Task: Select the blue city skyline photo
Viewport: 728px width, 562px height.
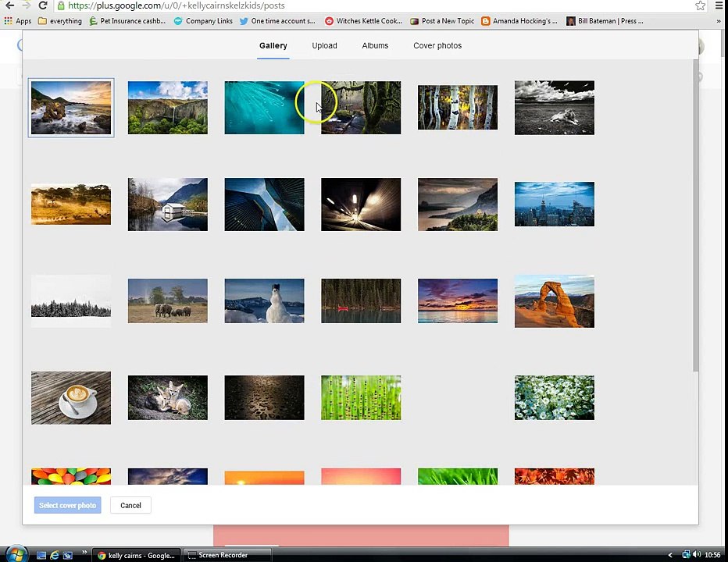Action: (x=555, y=205)
